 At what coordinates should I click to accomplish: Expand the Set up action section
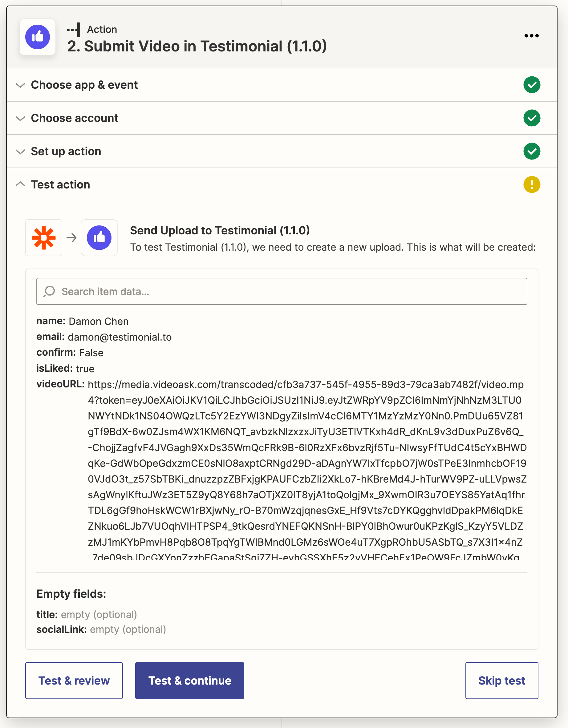(x=66, y=151)
